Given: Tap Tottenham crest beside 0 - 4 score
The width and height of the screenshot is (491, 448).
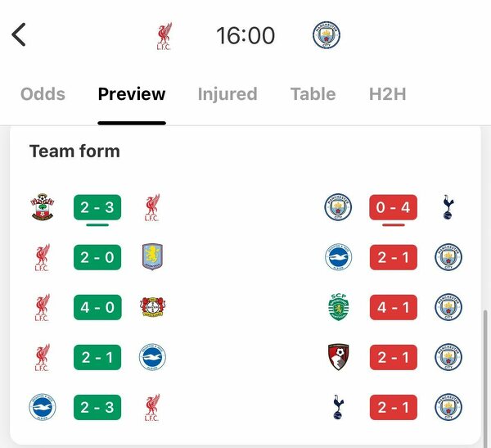Looking at the screenshot, I should coord(448,208).
